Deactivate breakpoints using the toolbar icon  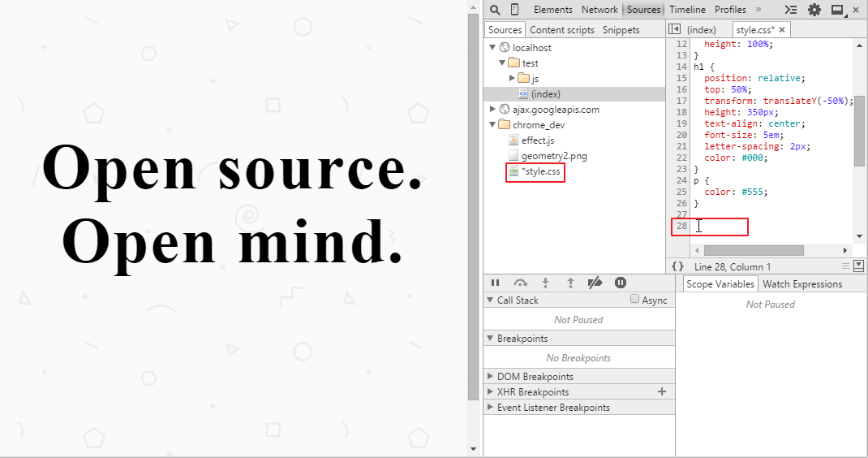pos(595,283)
